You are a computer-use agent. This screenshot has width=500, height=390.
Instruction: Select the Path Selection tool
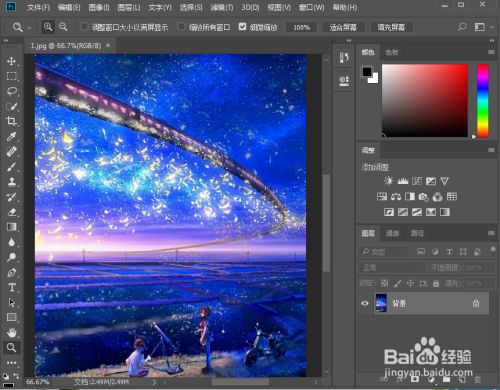12,302
